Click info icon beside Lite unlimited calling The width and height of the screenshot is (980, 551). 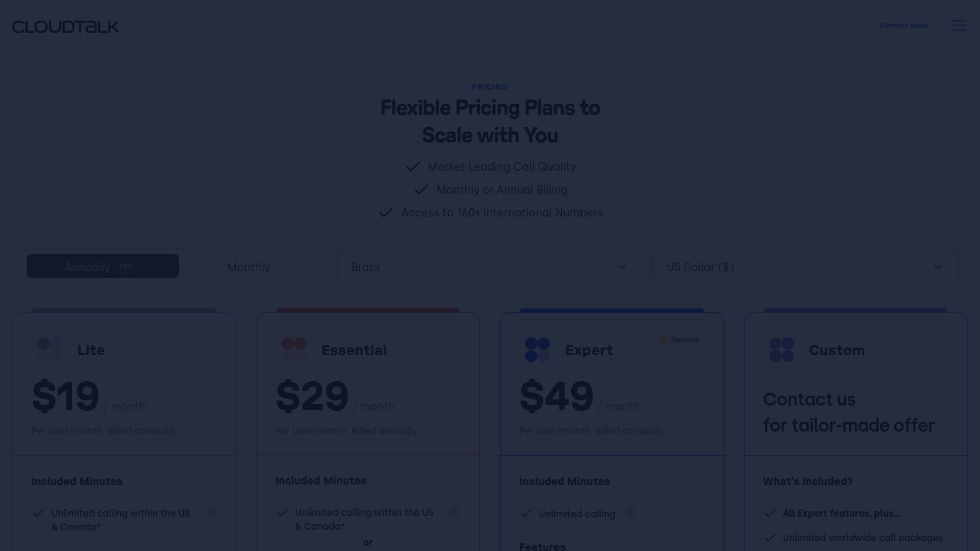pyautogui.click(x=211, y=513)
